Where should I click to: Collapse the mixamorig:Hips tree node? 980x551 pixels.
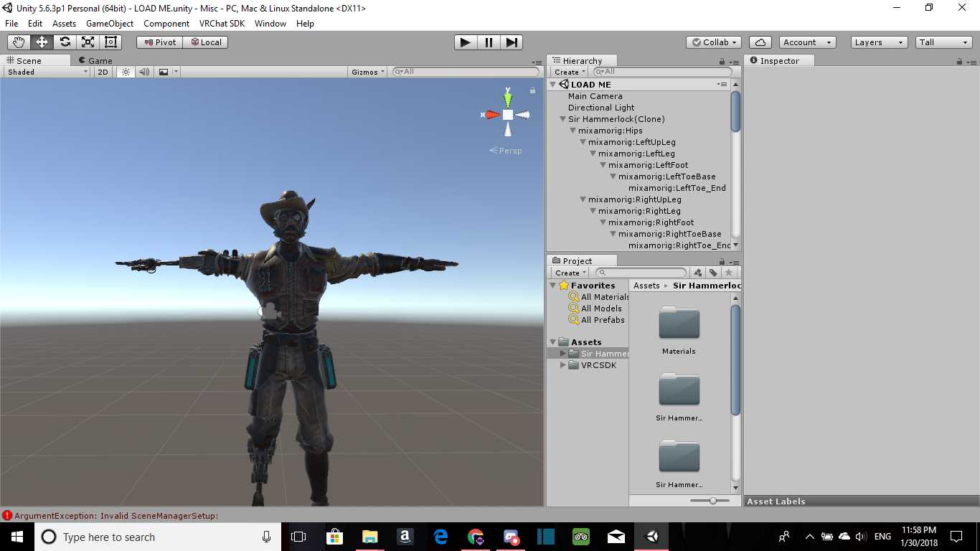click(573, 131)
